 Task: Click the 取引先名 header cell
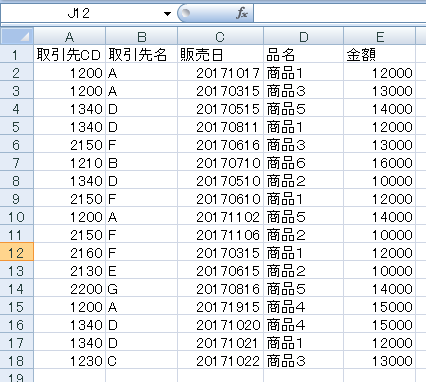(x=142, y=55)
